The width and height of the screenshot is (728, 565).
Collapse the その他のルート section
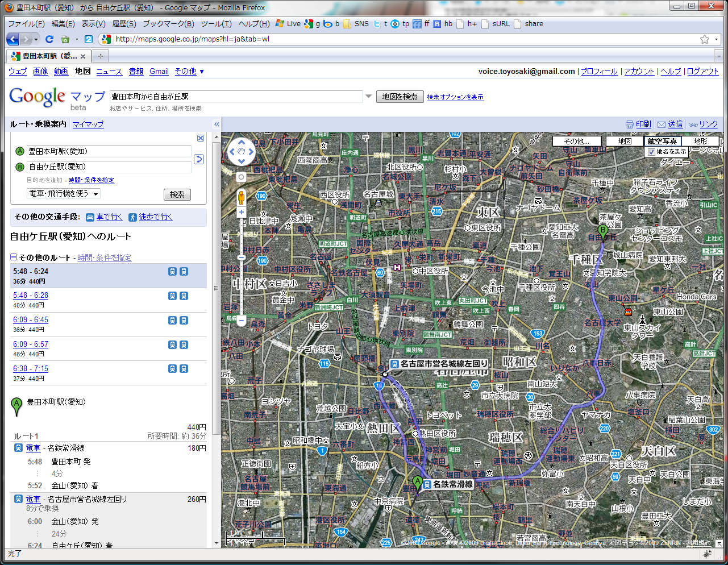[x=14, y=257]
